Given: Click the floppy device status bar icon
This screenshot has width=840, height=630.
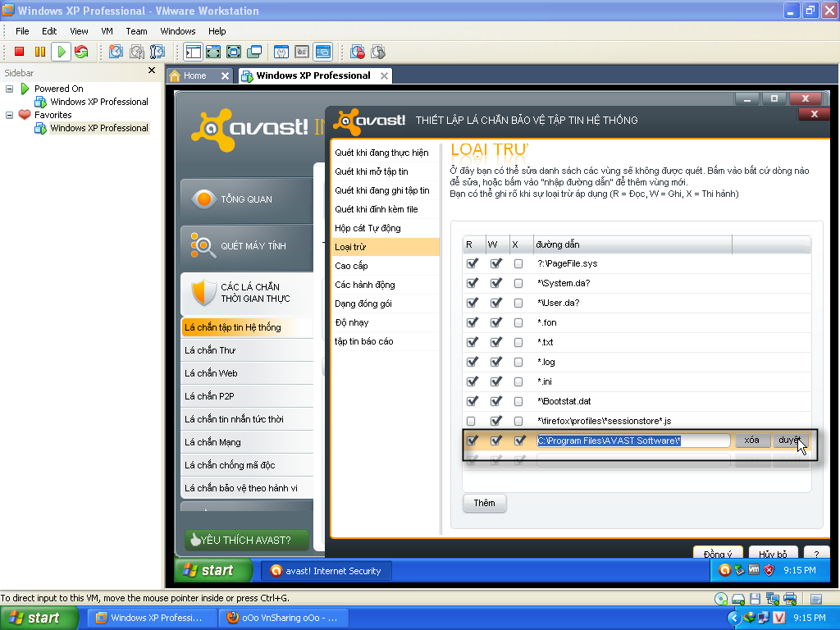Looking at the screenshot, I should (756, 599).
